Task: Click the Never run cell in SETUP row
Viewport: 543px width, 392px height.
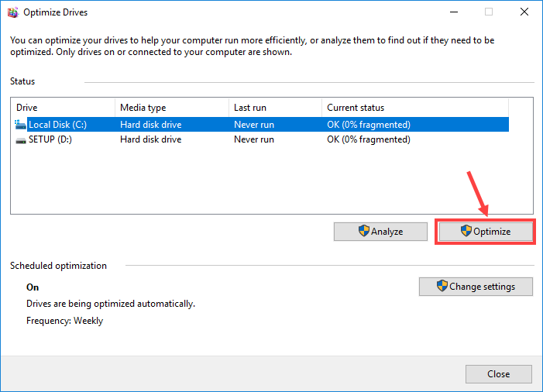Action: click(x=254, y=139)
